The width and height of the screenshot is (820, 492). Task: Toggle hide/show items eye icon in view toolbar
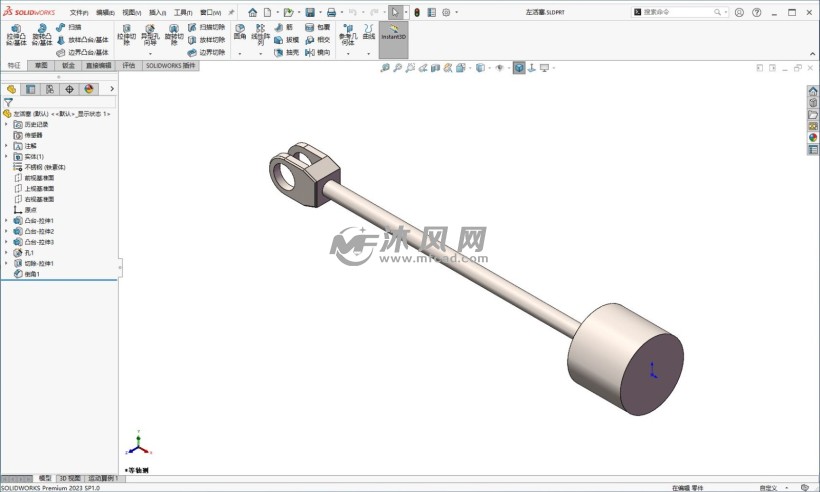499,68
